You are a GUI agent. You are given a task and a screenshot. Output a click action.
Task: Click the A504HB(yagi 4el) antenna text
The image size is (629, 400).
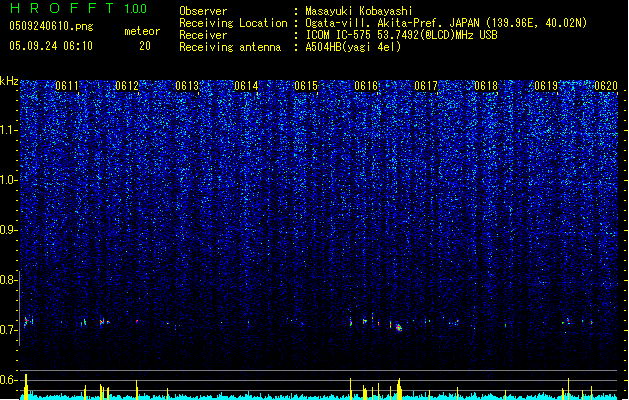point(353,47)
